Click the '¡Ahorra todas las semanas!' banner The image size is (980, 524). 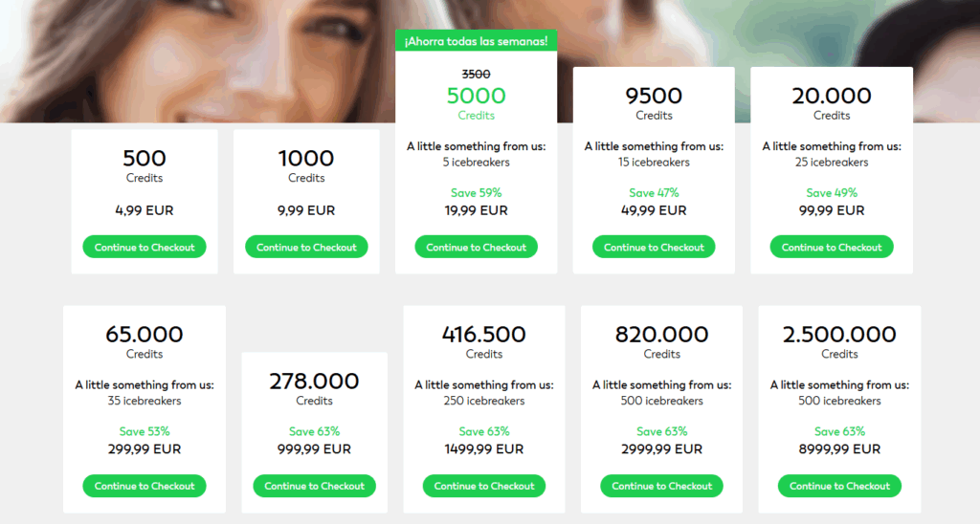(x=476, y=41)
